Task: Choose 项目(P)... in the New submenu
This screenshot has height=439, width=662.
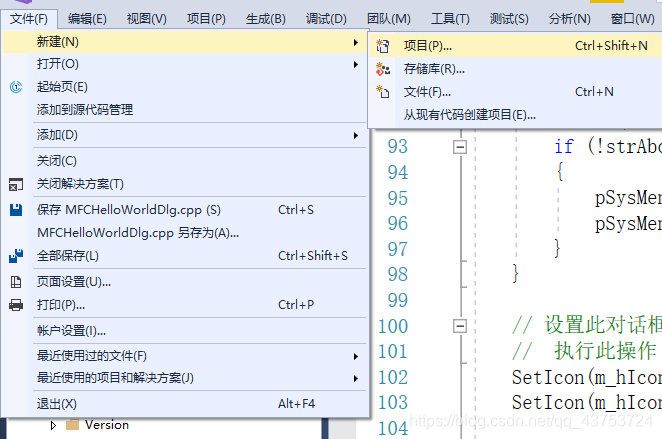Action: 515,46
